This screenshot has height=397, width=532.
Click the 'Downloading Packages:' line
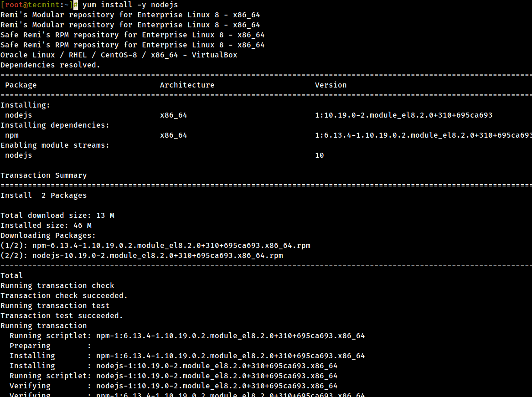[48, 236]
